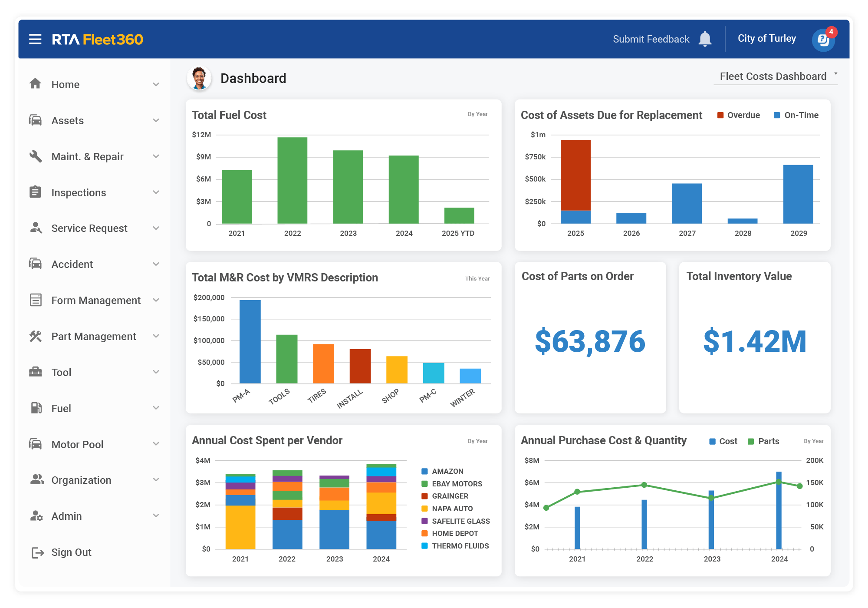
Task: Click the Tool toolbox icon
Action: 36,372
